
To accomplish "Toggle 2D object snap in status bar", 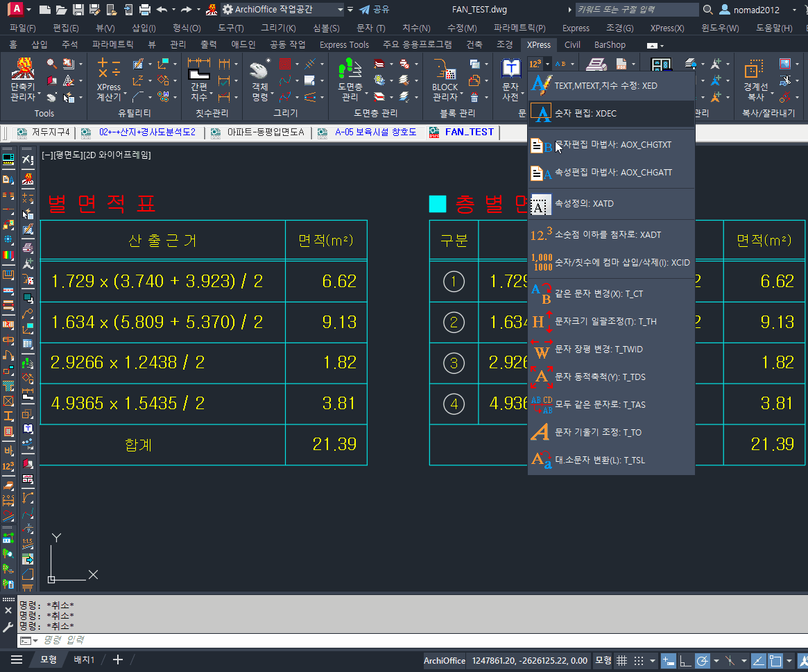I will (775, 660).
